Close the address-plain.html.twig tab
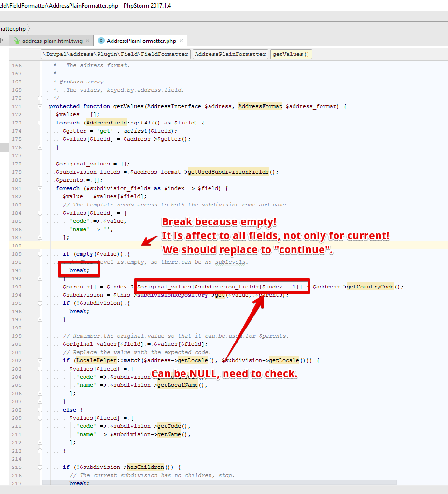 pos(87,41)
